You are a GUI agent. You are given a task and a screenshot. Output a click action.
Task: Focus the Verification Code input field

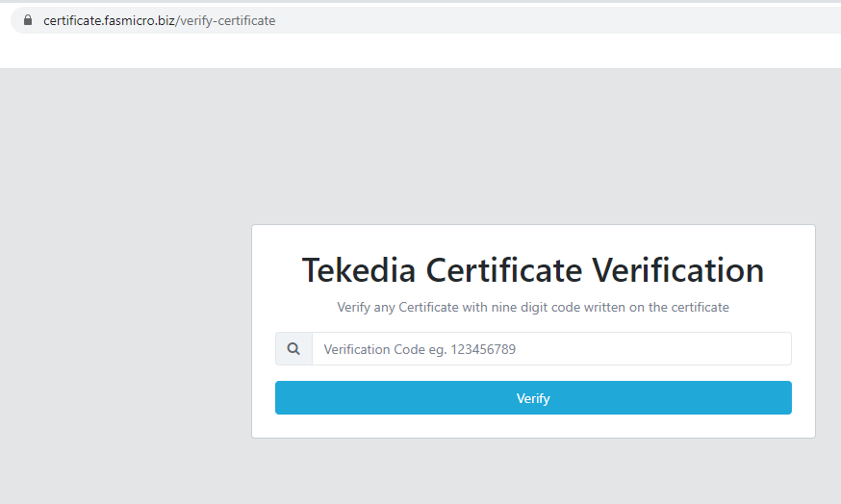point(551,349)
